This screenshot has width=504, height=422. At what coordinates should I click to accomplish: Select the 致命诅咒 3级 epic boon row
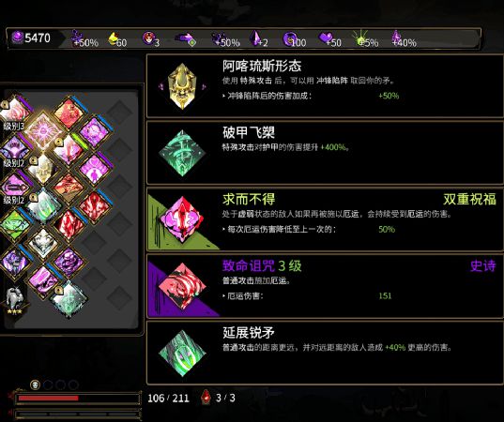coord(325,286)
